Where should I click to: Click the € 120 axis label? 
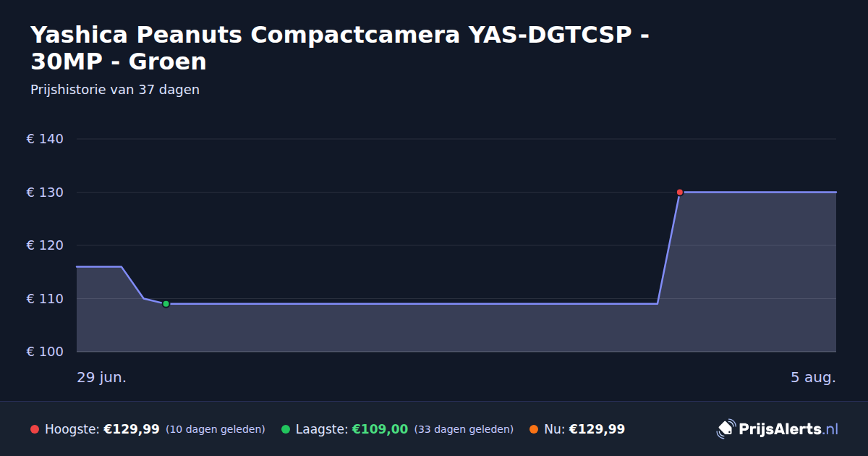pos(45,245)
